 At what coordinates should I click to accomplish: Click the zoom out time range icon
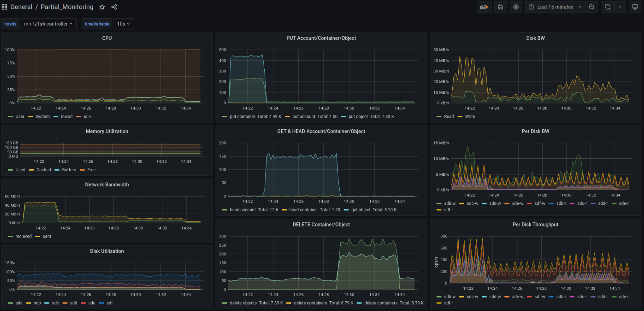pyautogui.click(x=592, y=7)
